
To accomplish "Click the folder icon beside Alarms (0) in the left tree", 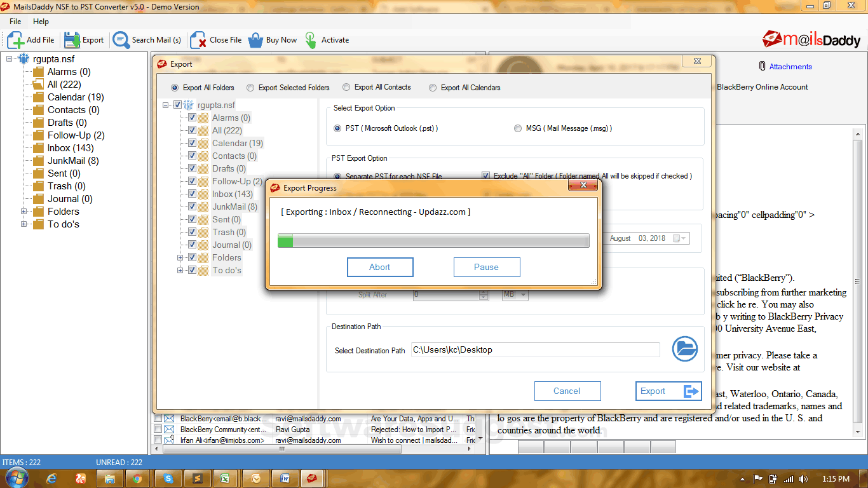I will point(38,72).
